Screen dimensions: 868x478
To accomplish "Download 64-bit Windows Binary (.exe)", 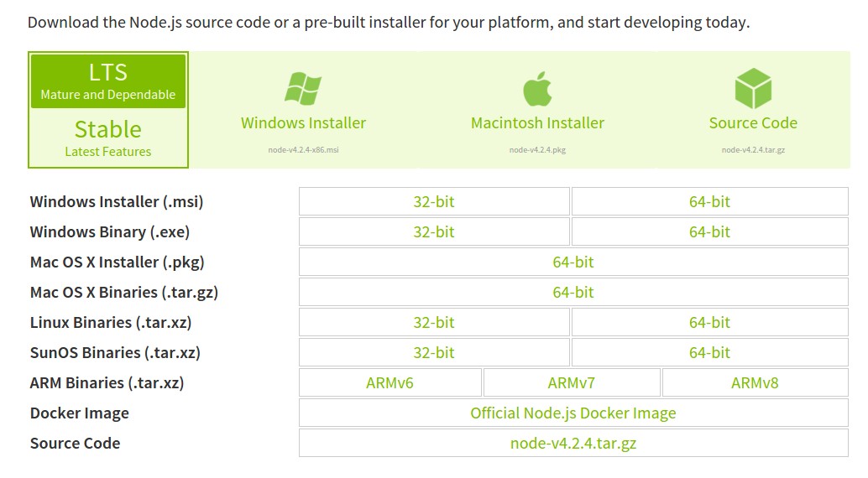I will coord(709,231).
